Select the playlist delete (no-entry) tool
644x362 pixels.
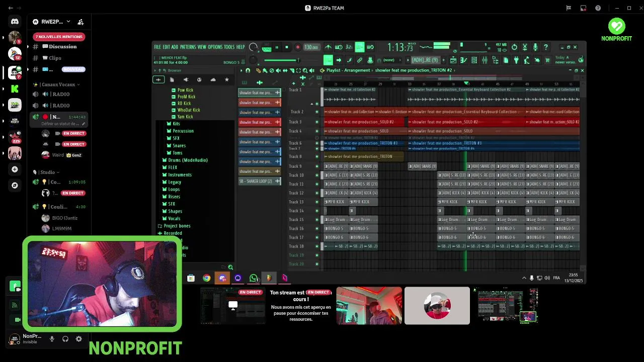click(x=272, y=70)
